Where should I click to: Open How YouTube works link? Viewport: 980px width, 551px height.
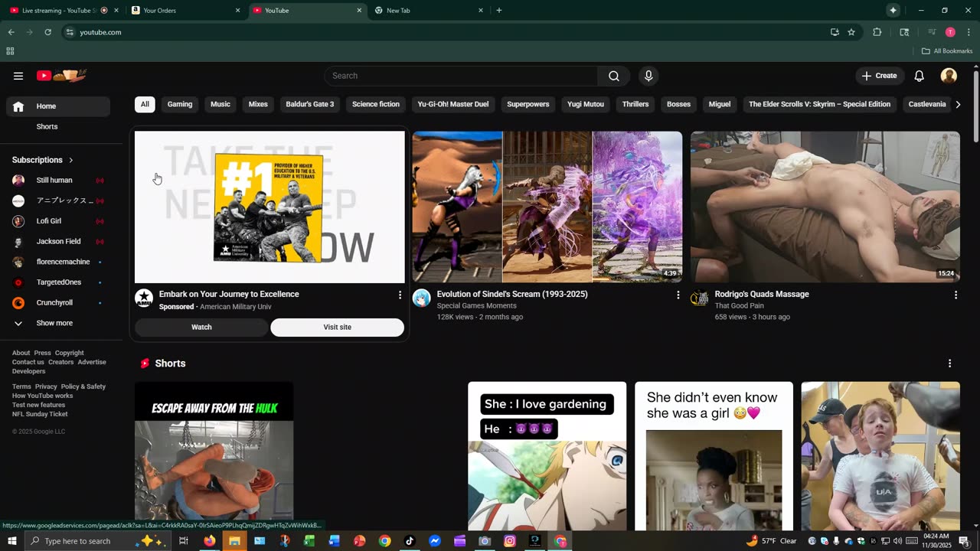click(42, 396)
